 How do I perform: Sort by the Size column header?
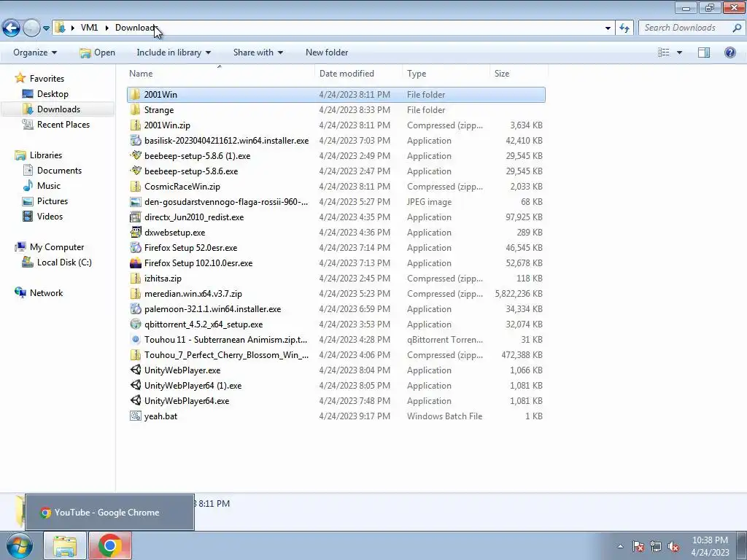pos(502,74)
